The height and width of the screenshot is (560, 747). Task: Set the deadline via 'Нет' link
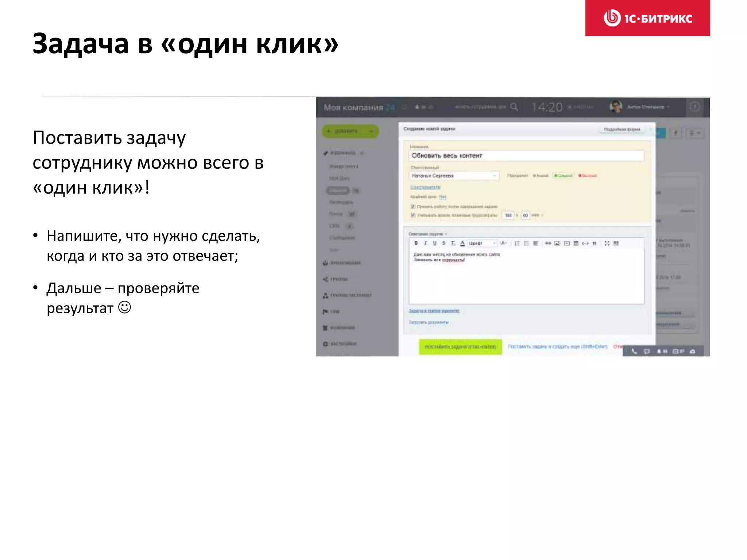point(442,197)
